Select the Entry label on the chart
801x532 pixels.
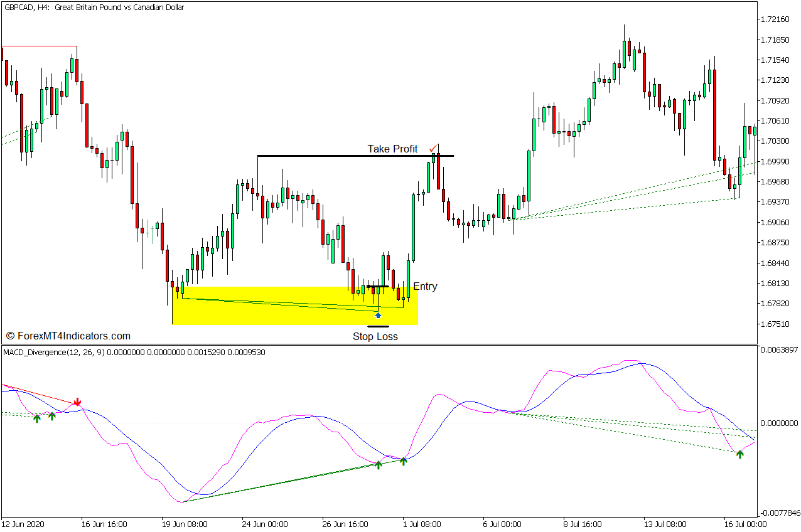coord(426,286)
